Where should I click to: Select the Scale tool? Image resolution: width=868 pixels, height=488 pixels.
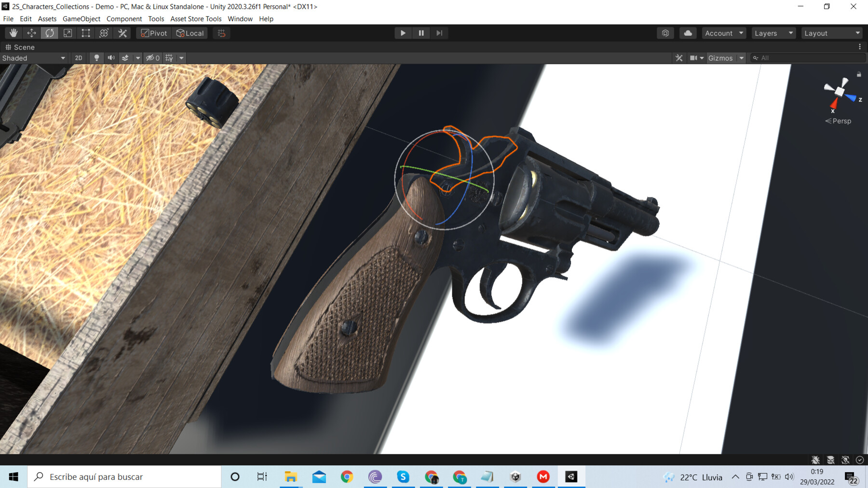pyautogui.click(x=68, y=33)
